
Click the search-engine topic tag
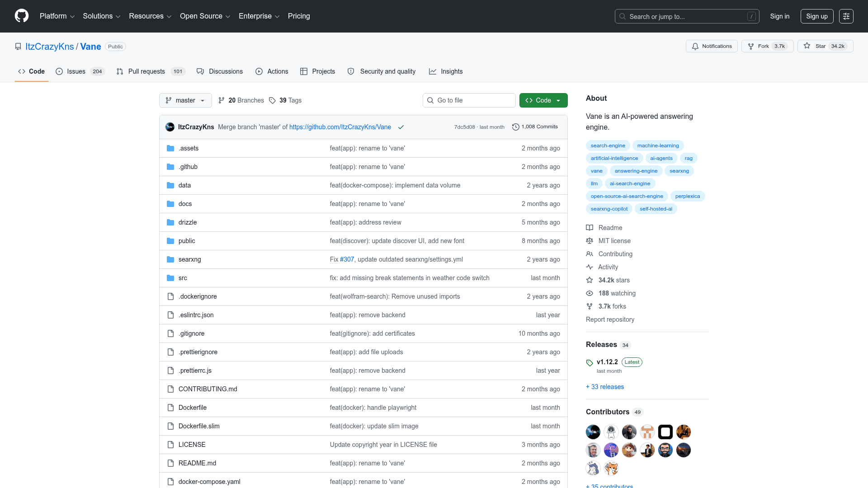(x=608, y=145)
